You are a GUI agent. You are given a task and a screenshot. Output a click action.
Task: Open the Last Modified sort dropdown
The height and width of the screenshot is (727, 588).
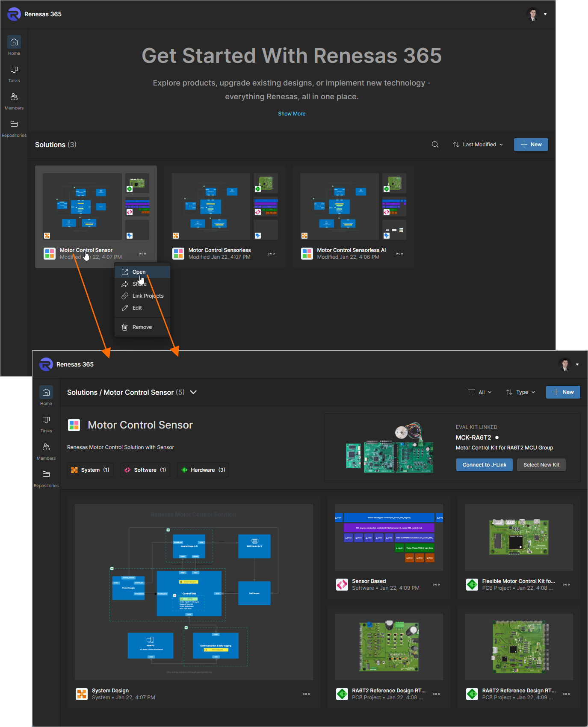tap(478, 145)
